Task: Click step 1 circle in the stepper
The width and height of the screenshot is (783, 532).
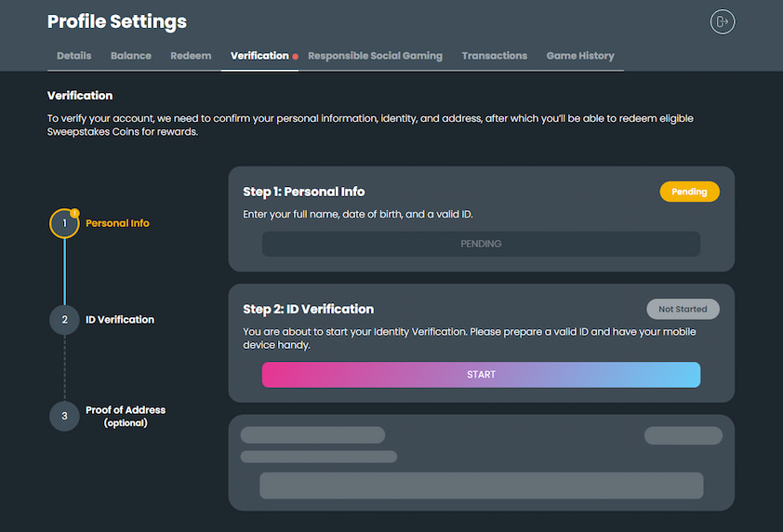Action: tap(64, 223)
